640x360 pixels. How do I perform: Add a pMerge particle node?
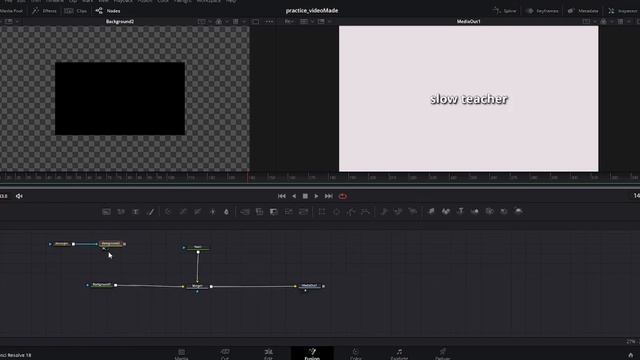(398, 211)
